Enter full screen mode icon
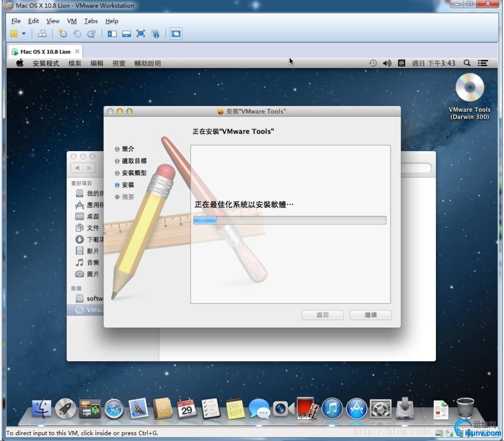 pyautogui.click(x=141, y=34)
